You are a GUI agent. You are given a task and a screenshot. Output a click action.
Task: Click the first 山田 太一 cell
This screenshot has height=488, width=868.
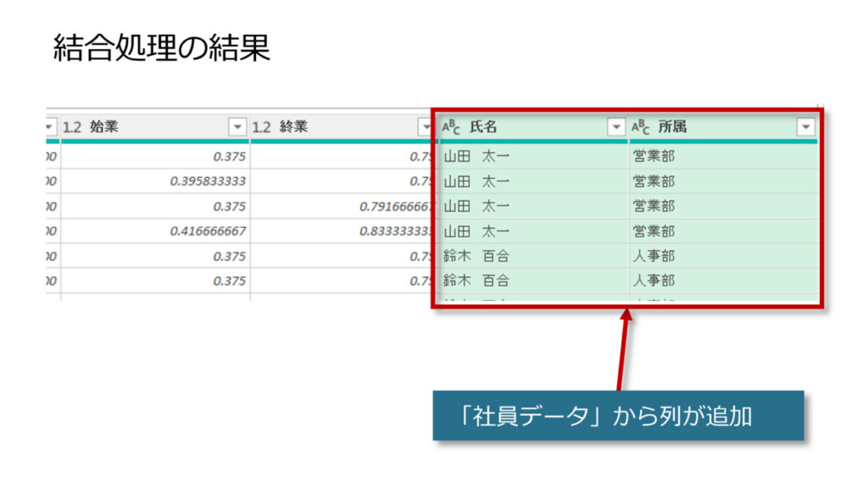(476, 157)
